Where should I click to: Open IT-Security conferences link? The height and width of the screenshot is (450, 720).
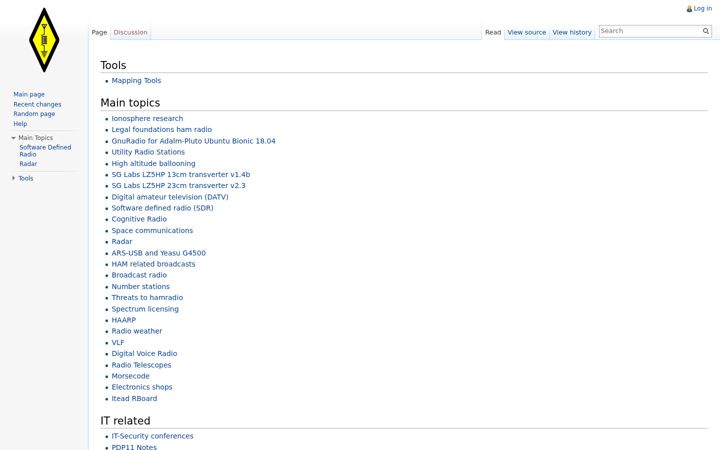[x=152, y=436]
